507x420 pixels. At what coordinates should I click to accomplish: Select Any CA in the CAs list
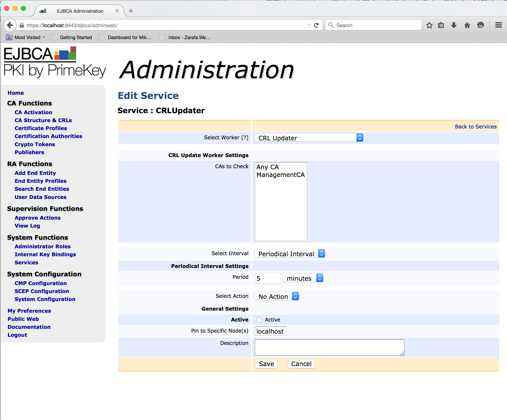(267, 167)
